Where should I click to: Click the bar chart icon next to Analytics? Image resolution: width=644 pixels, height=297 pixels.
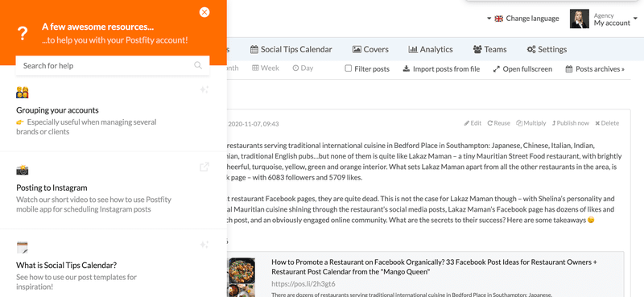[413, 49]
